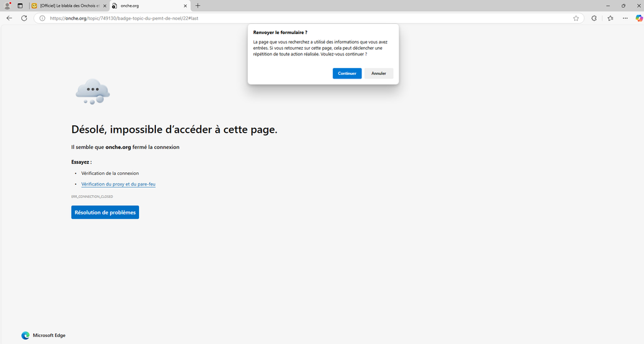Viewport: 644px width, 344px height.
Task: Click the heading Désolé, impossible d'accéder
Action: (x=174, y=130)
